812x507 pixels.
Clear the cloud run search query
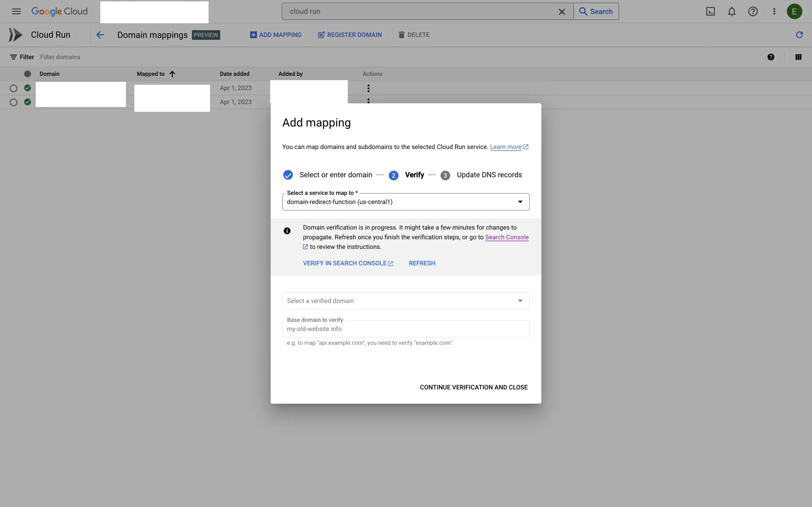pos(561,11)
